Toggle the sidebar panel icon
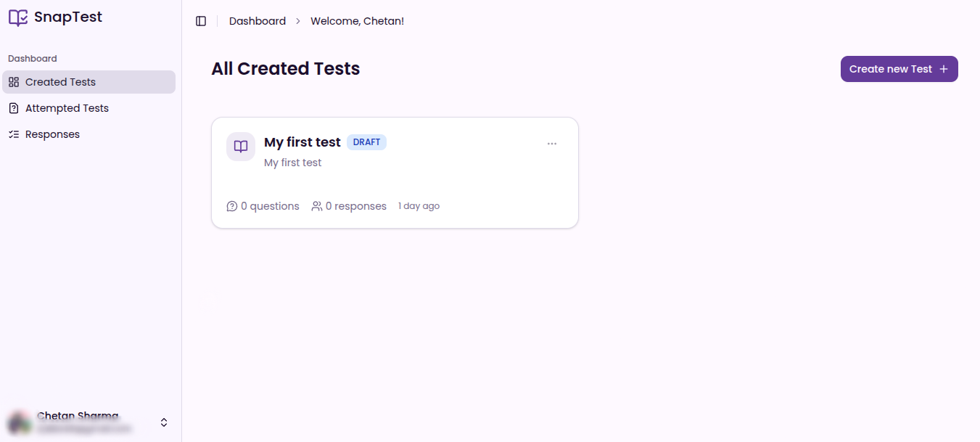This screenshot has width=980, height=442. point(201,21)
